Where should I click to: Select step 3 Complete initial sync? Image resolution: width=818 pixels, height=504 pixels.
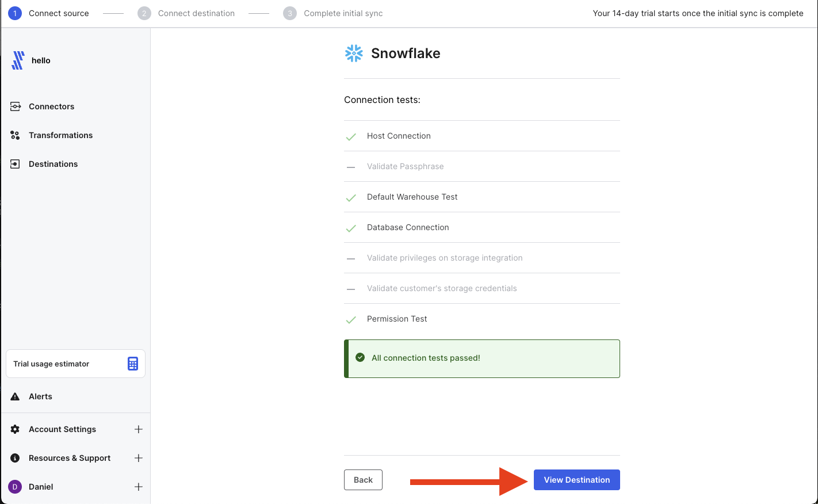[333, 13]
